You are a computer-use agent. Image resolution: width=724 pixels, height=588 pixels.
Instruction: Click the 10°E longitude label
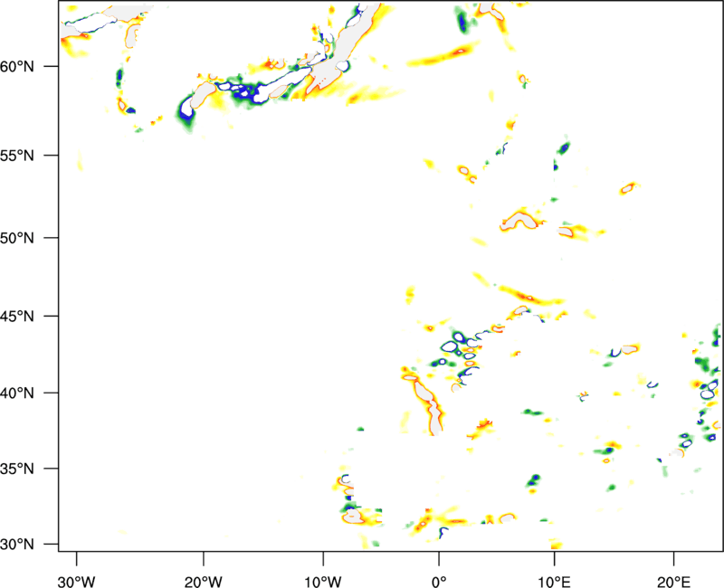[x=554, y=582]
